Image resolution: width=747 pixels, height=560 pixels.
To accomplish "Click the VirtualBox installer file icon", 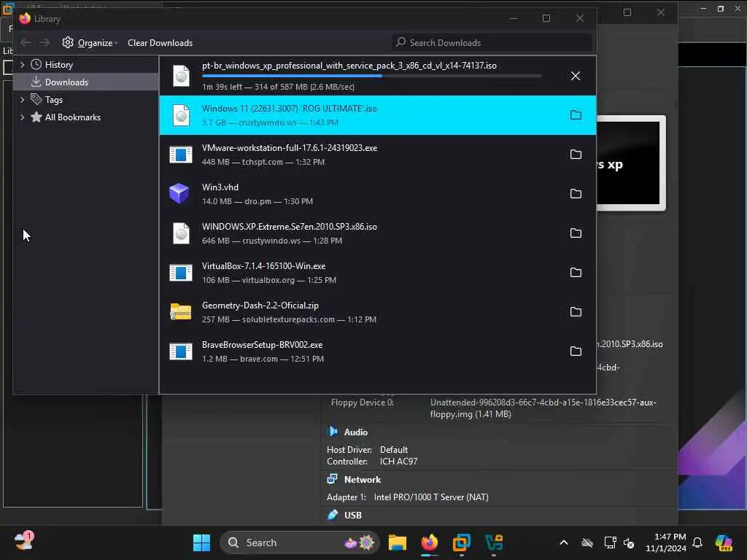I will coord(181,273).
